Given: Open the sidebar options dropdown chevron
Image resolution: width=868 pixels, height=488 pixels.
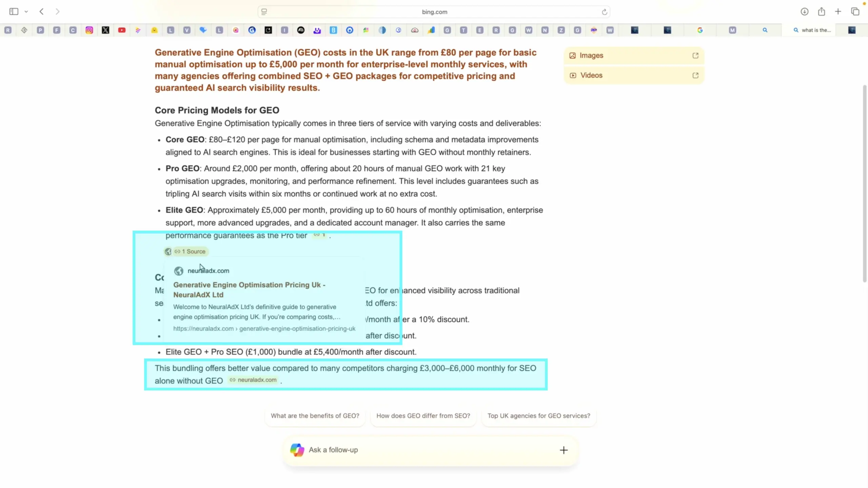Looking at the screenshot, I should 26,12.
